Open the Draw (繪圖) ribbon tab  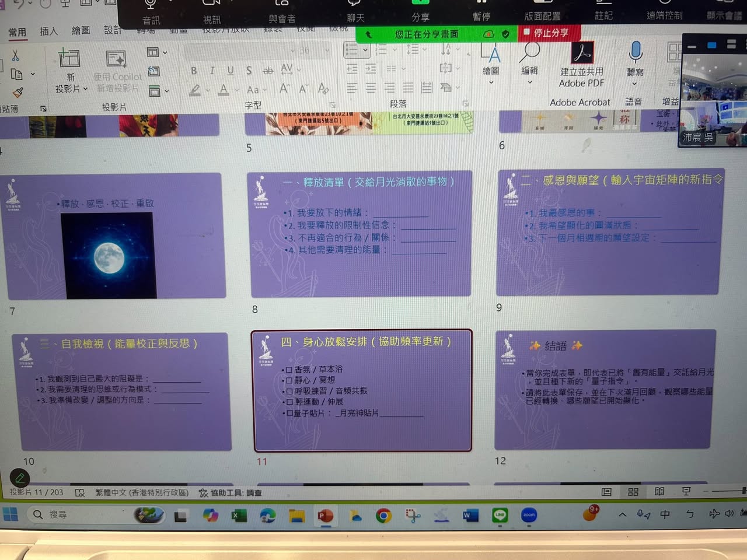point(81,30)
